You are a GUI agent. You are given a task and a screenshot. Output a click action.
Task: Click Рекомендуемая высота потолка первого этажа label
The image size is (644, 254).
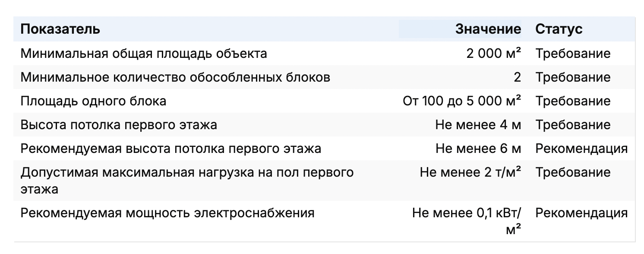tap(171, 149)
